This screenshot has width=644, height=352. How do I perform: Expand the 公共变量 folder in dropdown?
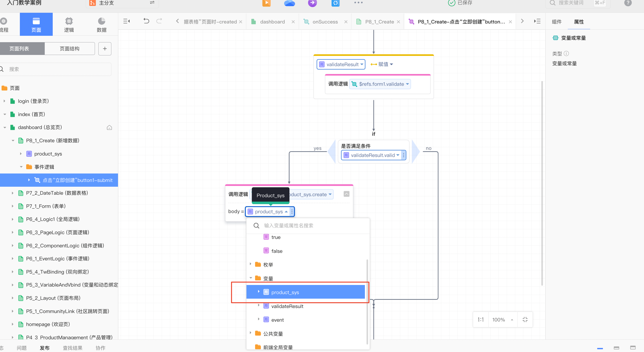click(250, 333)
